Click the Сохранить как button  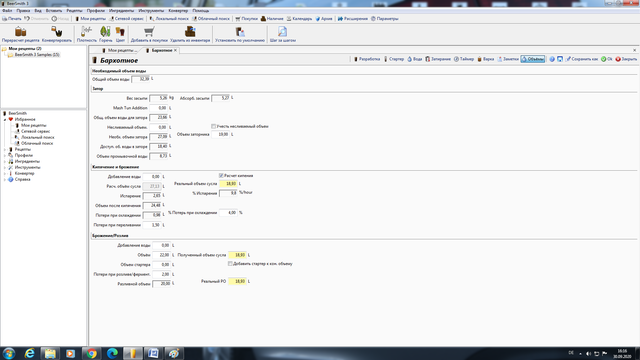click(x=582, y=59)
